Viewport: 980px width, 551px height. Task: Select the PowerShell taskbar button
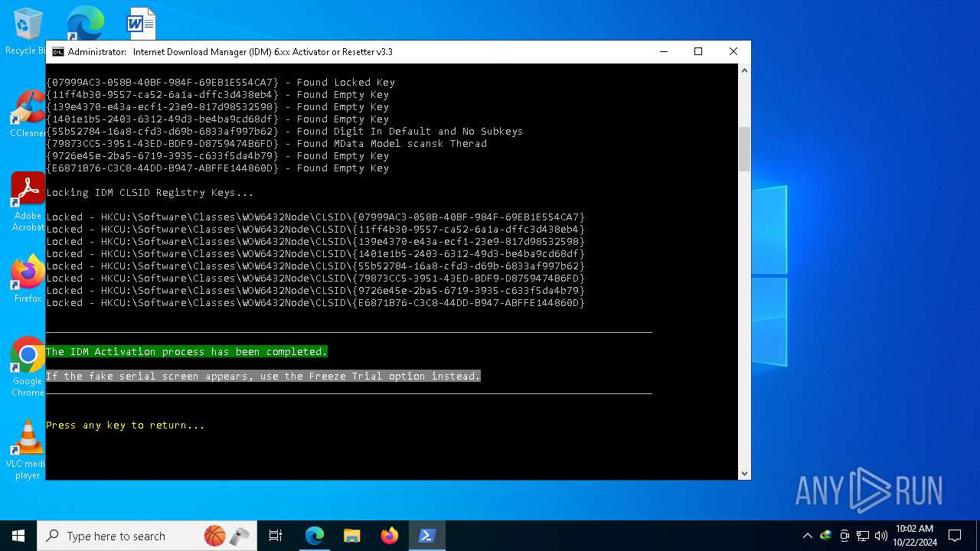click(x=426, y=536)
